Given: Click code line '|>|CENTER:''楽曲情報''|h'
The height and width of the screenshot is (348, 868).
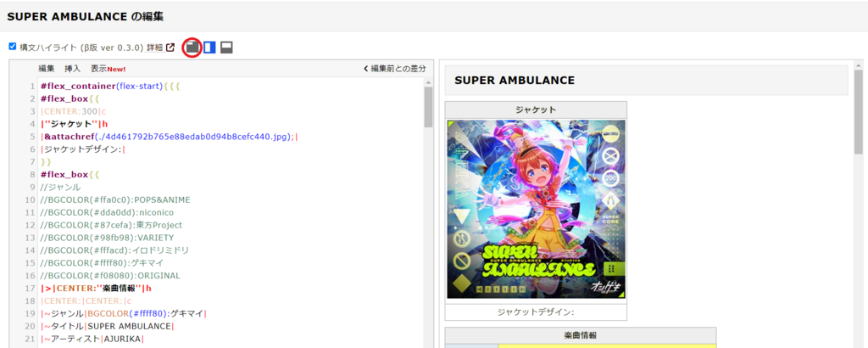Looking at the screenshot, I should point(97,288).
